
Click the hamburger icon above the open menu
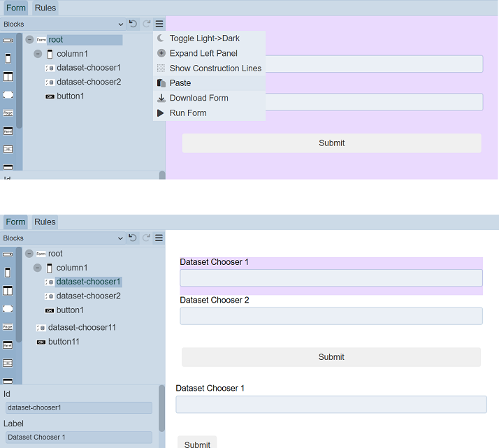tap(159, 24)
